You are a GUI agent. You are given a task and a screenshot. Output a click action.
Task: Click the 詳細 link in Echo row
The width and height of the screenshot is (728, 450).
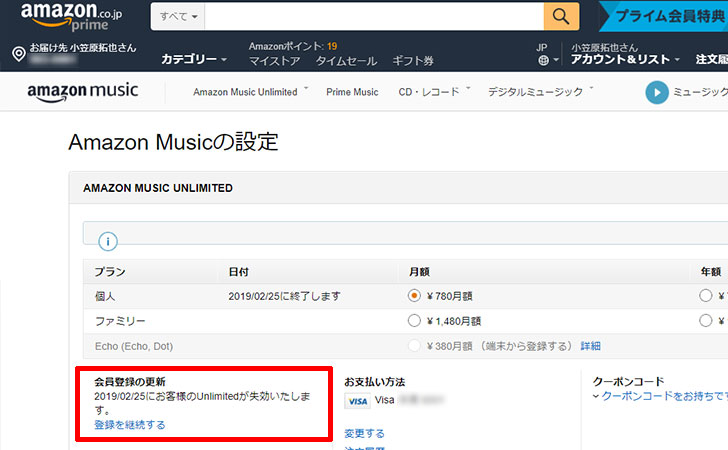click(591, 346)
